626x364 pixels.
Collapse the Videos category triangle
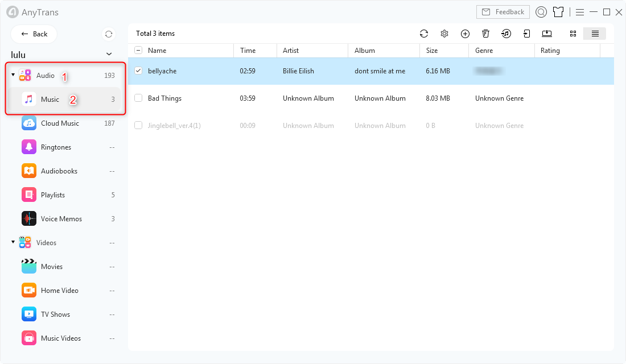(x=13, y=242)
